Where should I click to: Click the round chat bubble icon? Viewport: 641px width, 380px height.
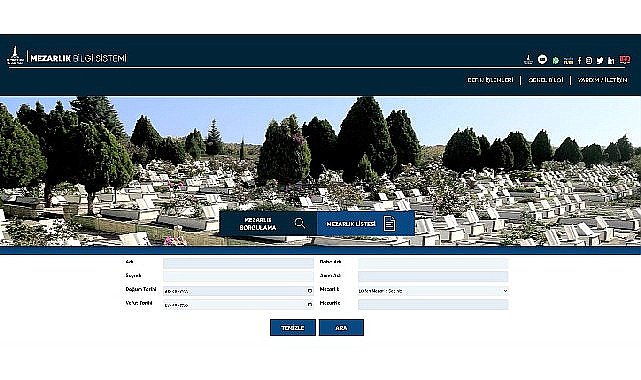542,60
